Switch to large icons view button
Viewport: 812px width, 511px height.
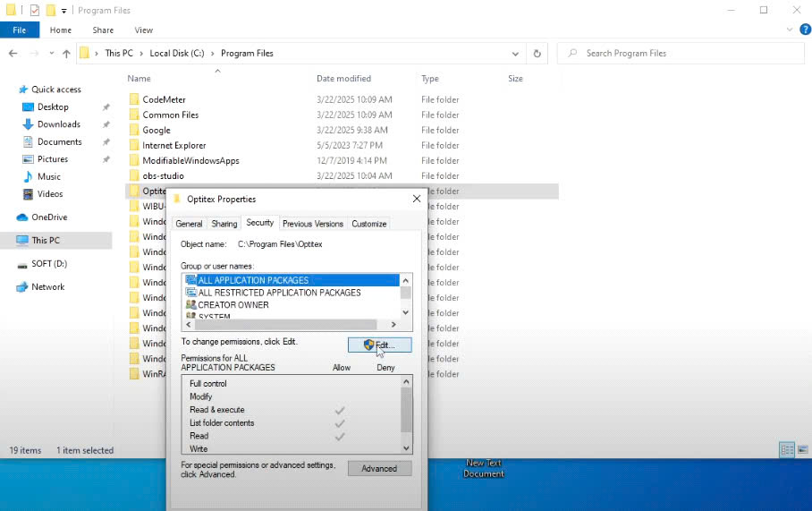coord(801,450)
